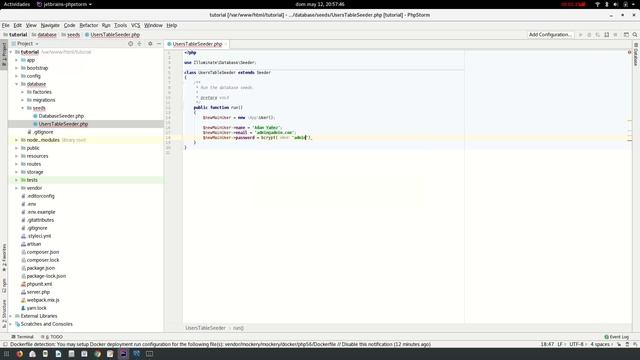Click Actividades in the top bar

point(17,4)
